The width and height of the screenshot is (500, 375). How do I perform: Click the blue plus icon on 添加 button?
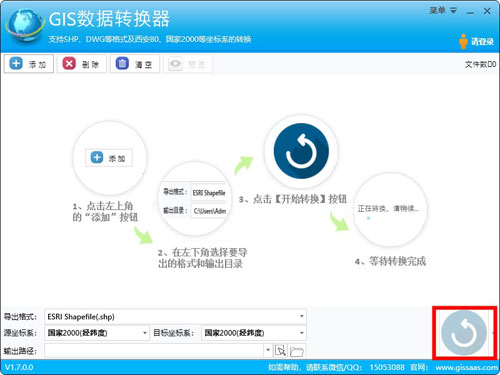(x=16, y=63)
